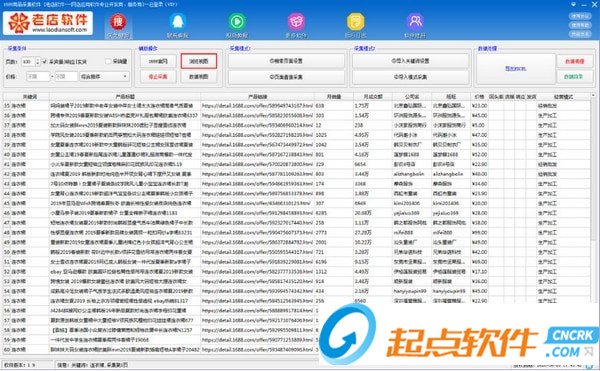Click the page count input field
This screenshot has height=371, width=600.
(x=28, y=62)
